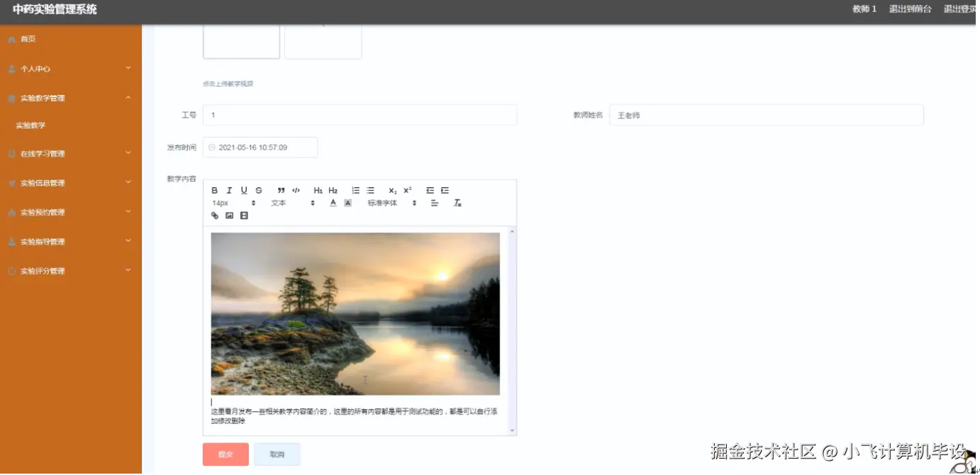980x475 pixels.
Task: Expand the 实验预约管理 menu
Action: 71,212
